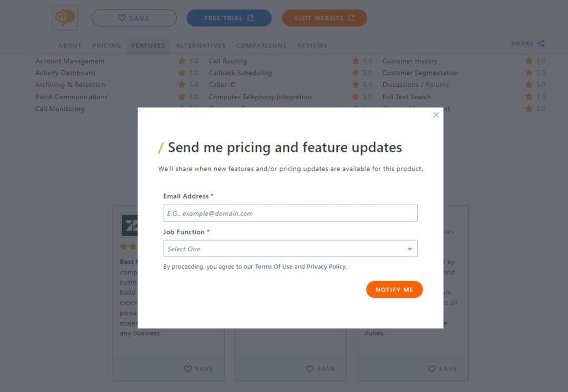Screen dimensions: 568x392
Task: Open the Privacy Policy link
Action: [x=326, y=266]
